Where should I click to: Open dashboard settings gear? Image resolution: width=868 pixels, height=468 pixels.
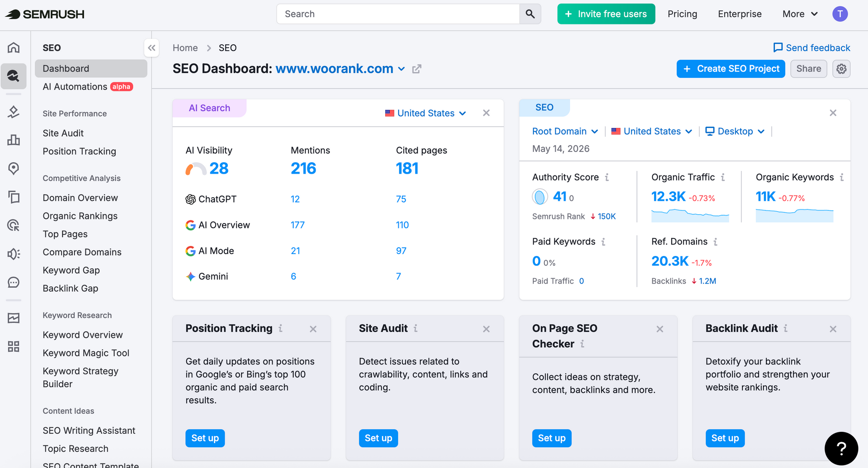[x=841, y=69]
